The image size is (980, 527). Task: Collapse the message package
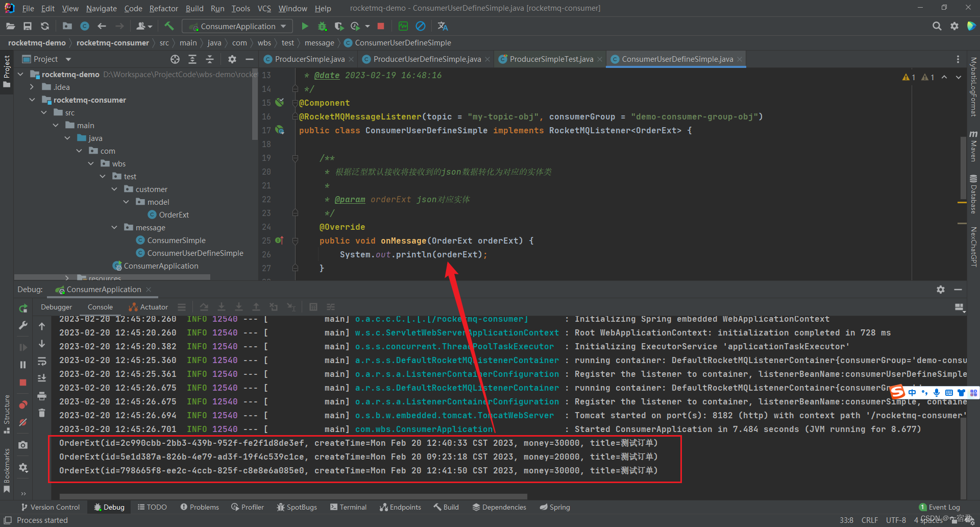coord(114,228)
